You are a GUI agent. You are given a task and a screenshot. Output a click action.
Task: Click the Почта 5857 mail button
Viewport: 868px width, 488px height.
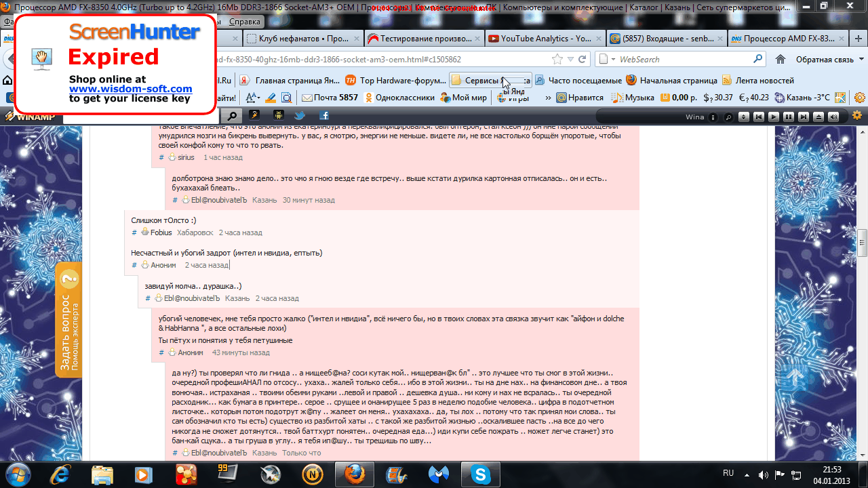tap(330, 98)
